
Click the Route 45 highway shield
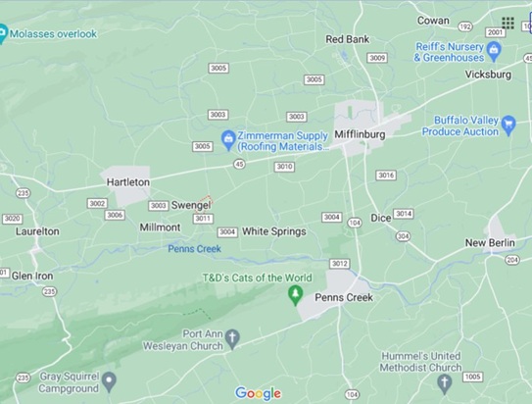point(239,165)
